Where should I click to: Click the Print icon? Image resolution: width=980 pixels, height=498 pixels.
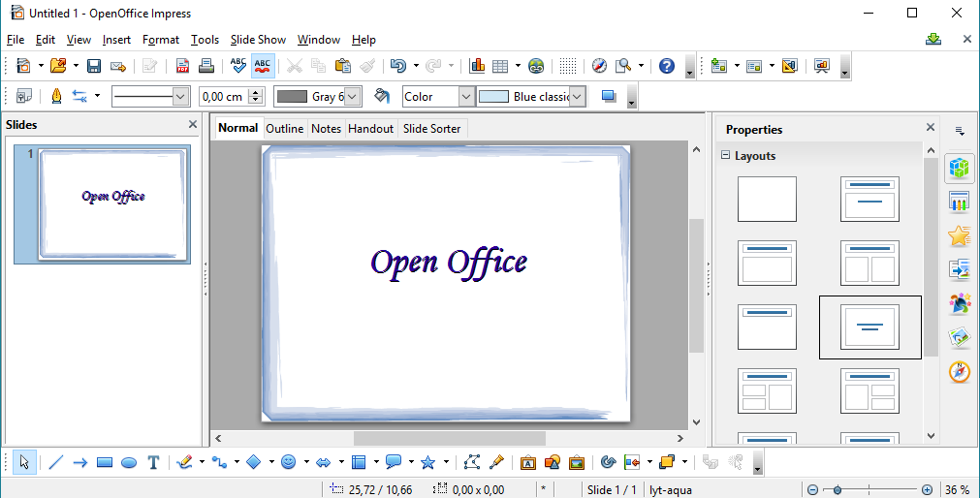(x=206, y=66)
